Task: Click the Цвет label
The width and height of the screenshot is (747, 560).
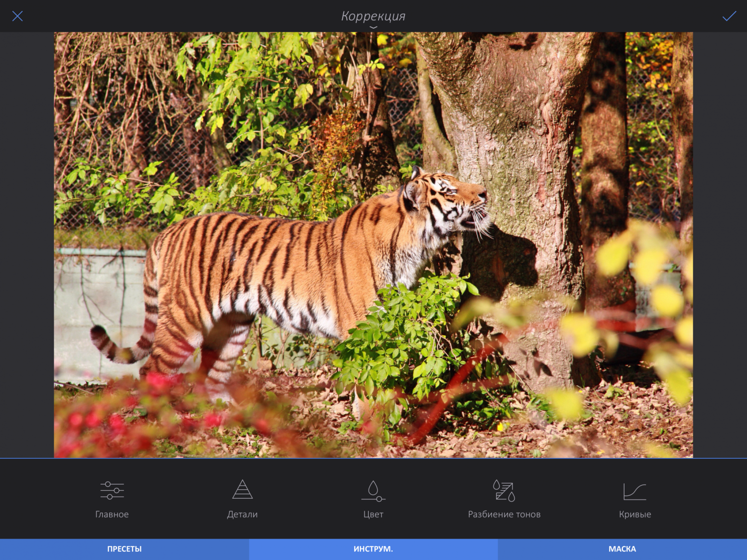Action: click(x=373, y=514)
